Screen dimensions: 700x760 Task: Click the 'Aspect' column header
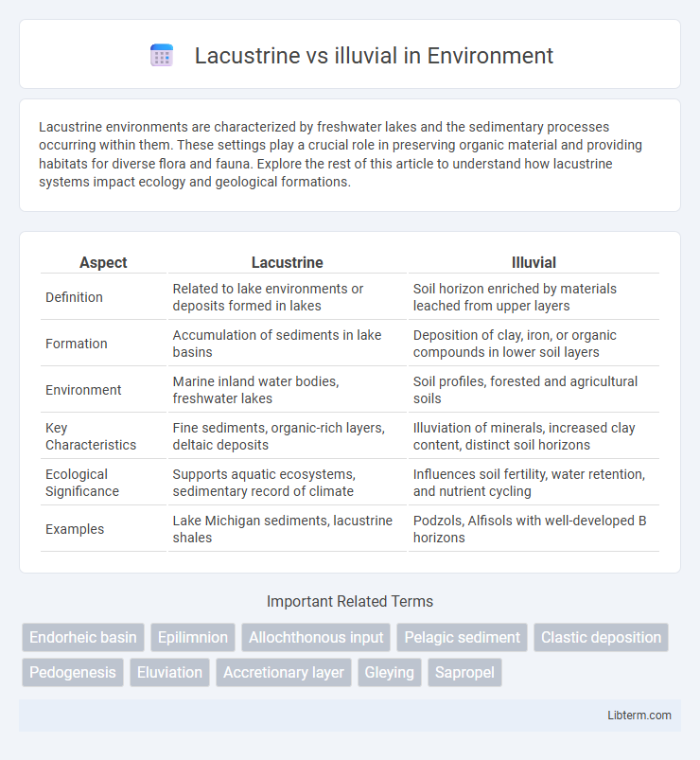[103, 262]
